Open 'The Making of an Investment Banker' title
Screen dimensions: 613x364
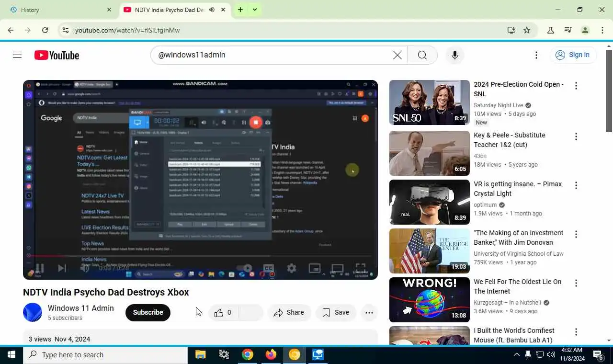click(x=518, y=238)
